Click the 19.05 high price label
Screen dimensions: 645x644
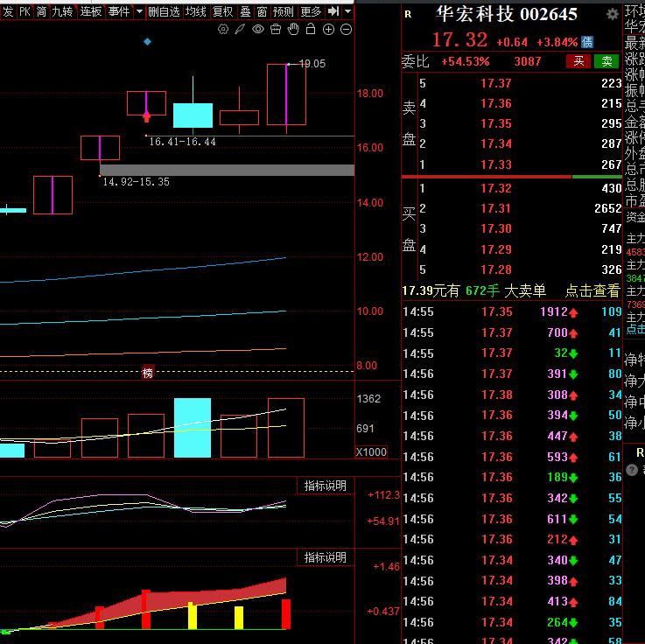click(312, 64)
